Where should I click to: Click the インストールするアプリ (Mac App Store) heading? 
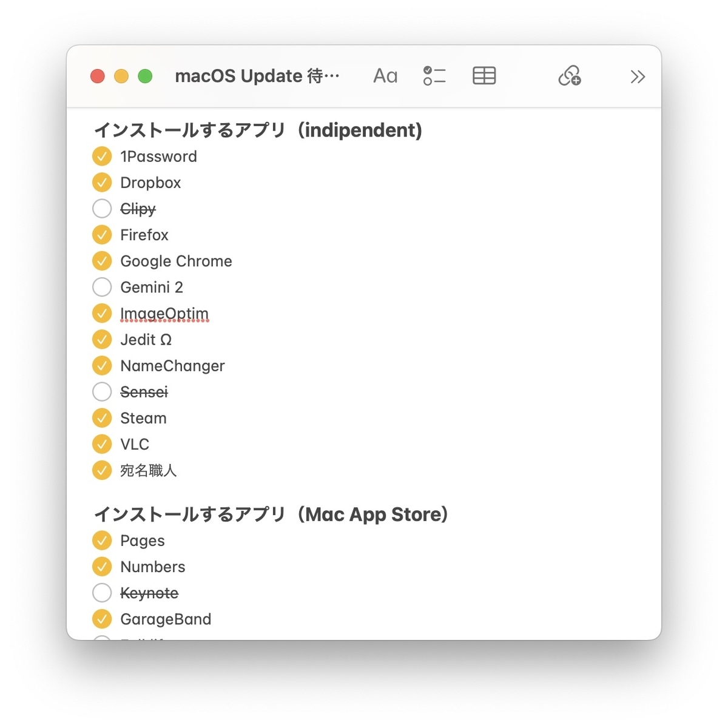[271, 514]
